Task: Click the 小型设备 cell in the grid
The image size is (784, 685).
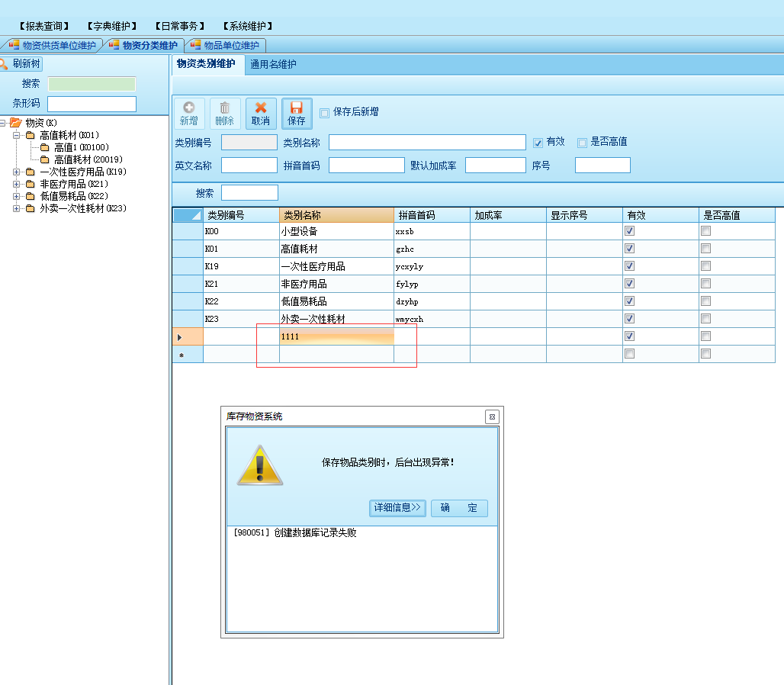Action: [336, 231]
